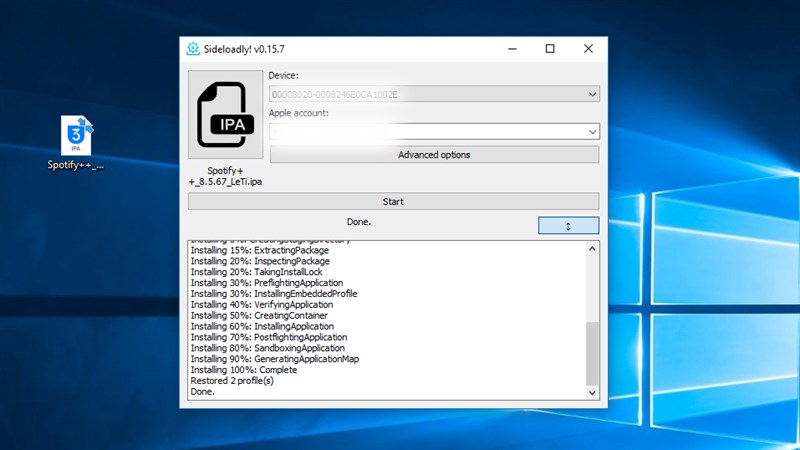This screenshot has width=800, height=450.
Task: Click log line 'Installing 15%: ExtractingPackage'
Action: (x=260, y=250)
